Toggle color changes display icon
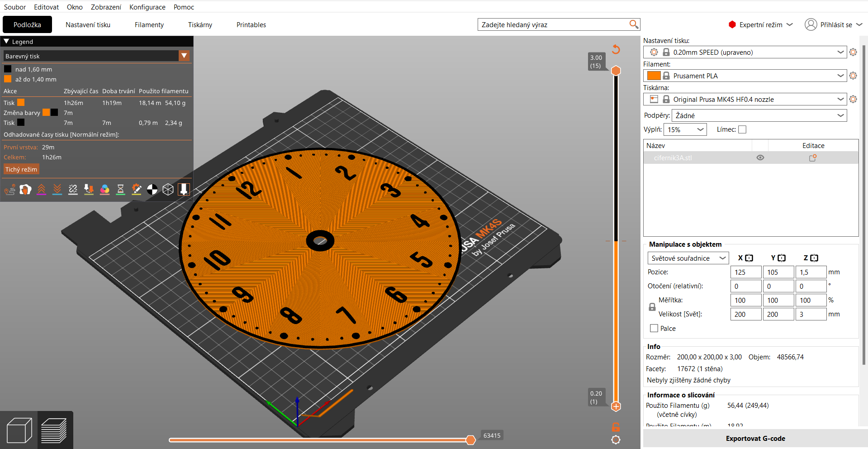Image resolution: width=868 pixels, height=449 pixels. (104, 189)
